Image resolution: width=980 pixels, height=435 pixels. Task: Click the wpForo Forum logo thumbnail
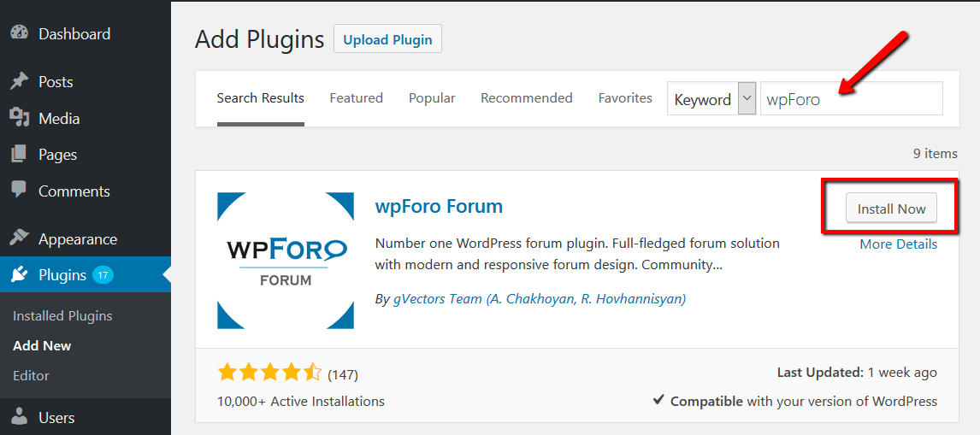coord(286,261)
